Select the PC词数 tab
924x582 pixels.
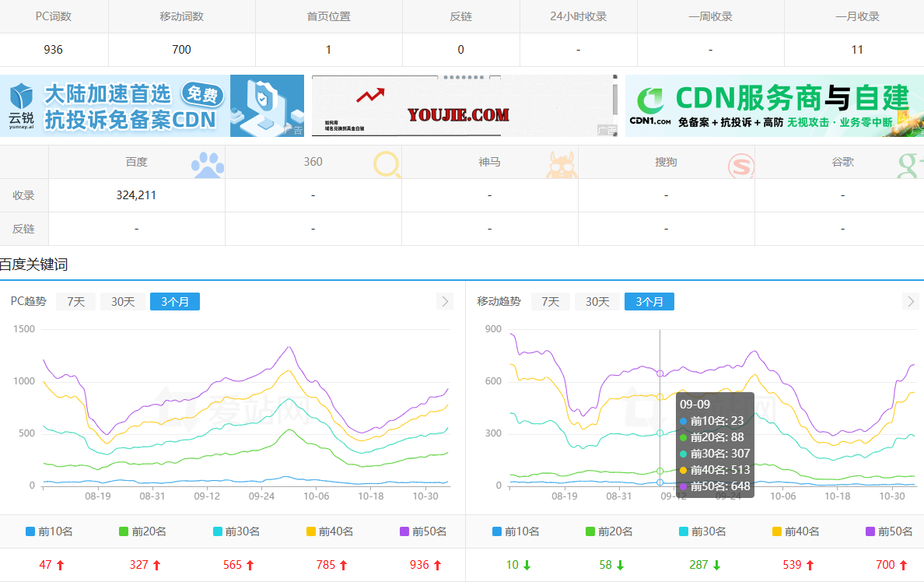pyautogui.click(x=53, y=16)
